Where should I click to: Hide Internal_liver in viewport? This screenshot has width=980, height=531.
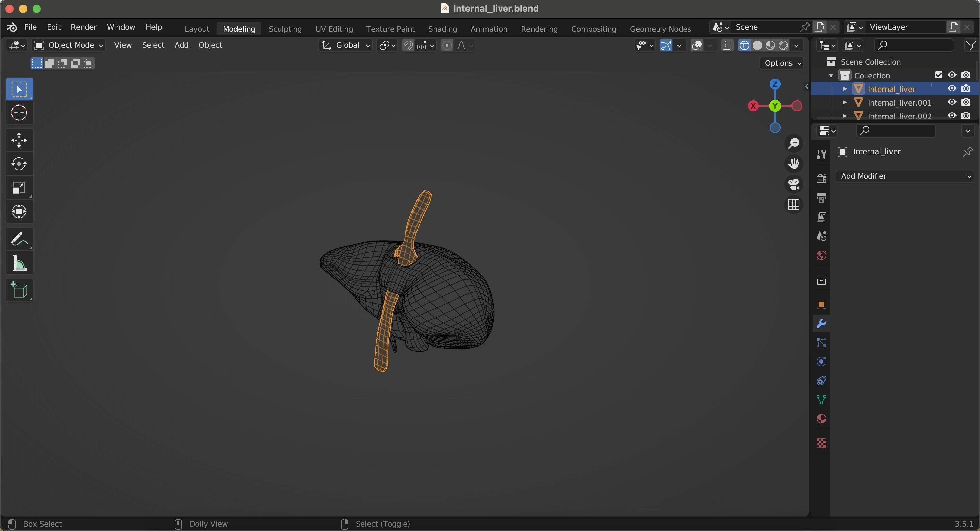[x=952, y=89]
